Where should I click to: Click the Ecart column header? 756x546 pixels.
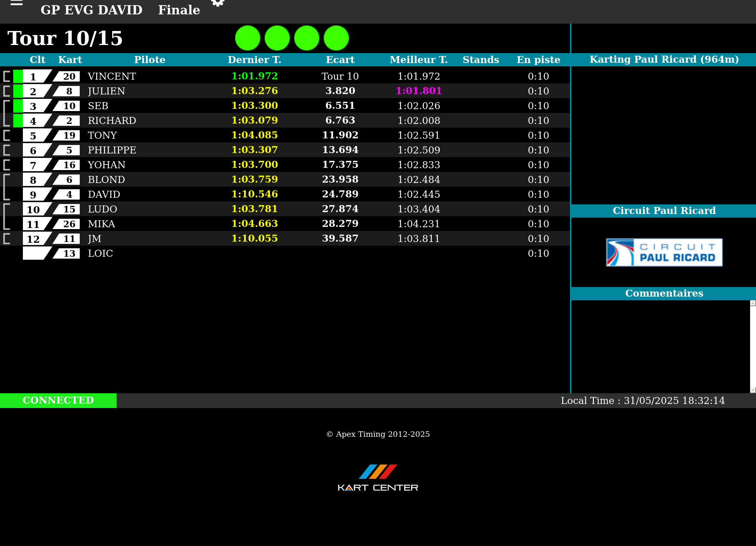[340, 60]
